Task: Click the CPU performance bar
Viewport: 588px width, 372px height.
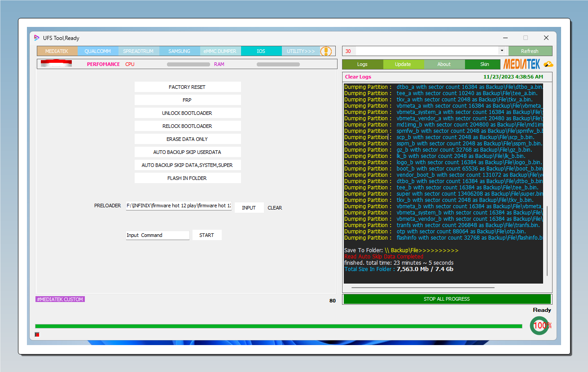Action: pos(189,64)
